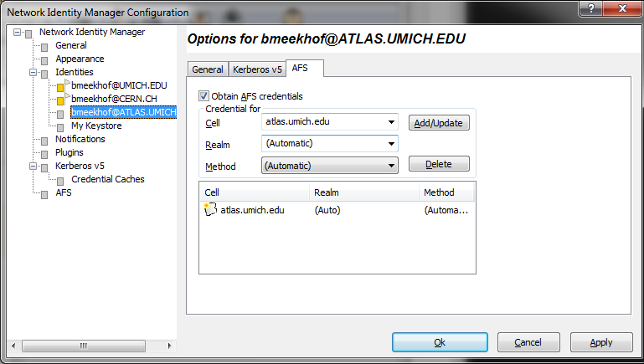The image size is (644, 364).
Task: Click the help question mark button
Action: [x=591, y=8]
